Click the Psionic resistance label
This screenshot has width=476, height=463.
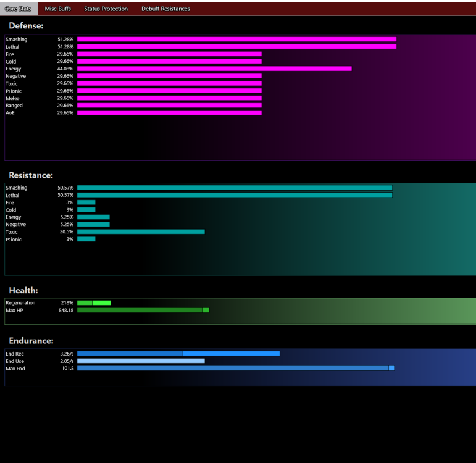click(x=14, y=240)
